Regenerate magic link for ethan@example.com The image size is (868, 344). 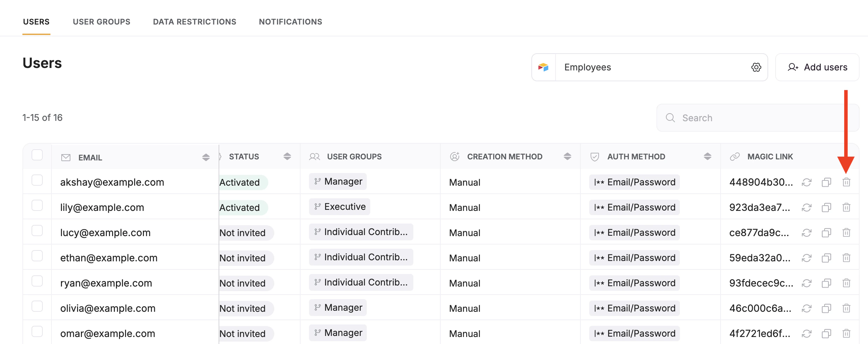807,258
